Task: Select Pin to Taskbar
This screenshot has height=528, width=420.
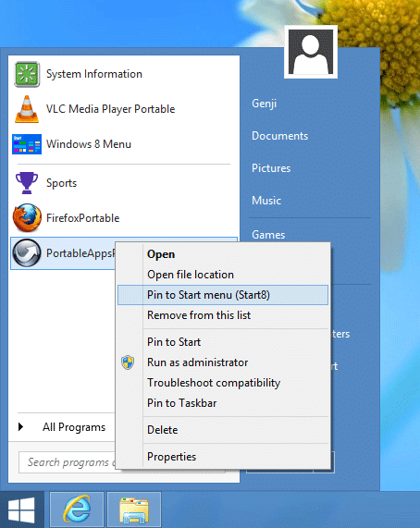Action: pyautogui.click(x=223, y=403)
